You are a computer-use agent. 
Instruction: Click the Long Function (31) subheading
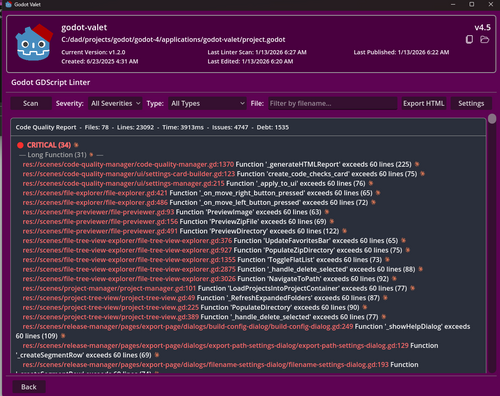point(57,155)
